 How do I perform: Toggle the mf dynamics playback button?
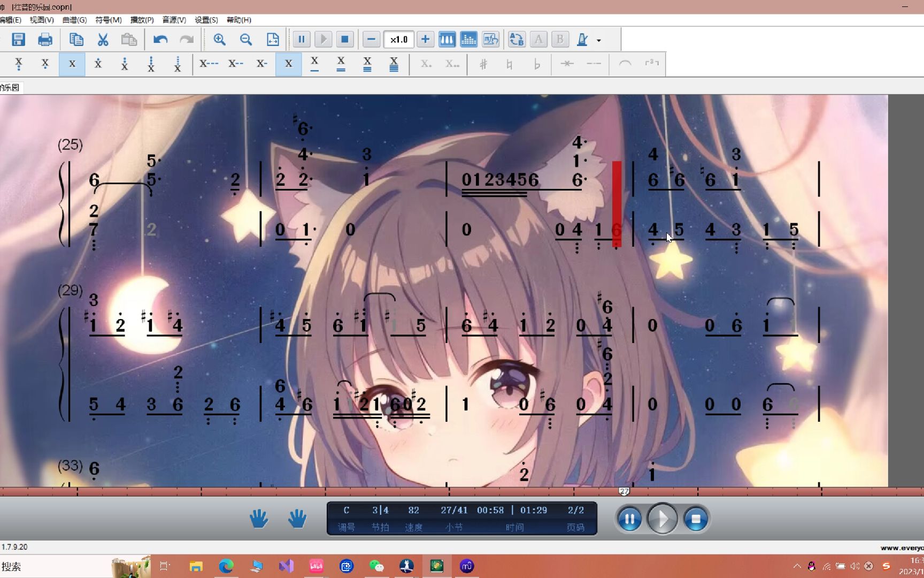490,39
